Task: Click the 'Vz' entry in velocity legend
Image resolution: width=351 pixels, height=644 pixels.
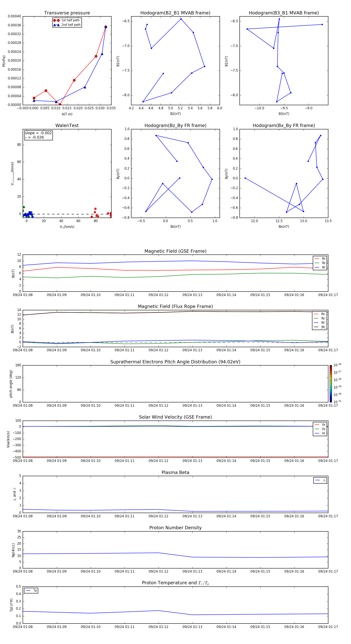Action: point(320,433)
